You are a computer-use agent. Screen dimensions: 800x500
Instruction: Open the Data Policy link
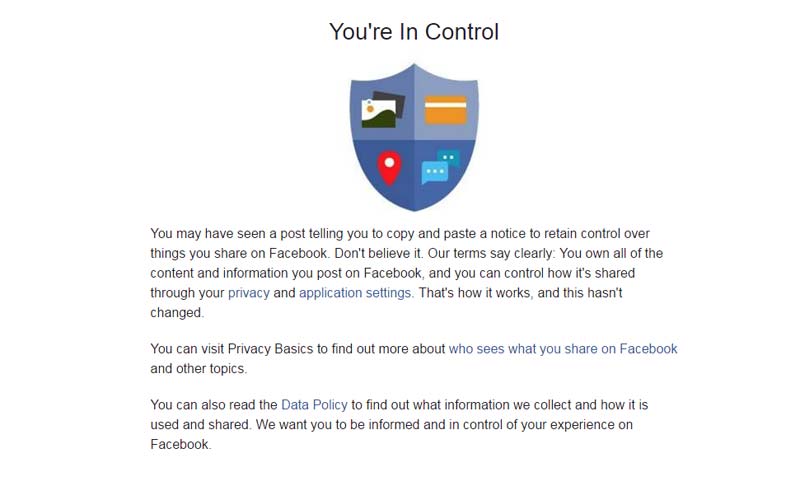314,405
